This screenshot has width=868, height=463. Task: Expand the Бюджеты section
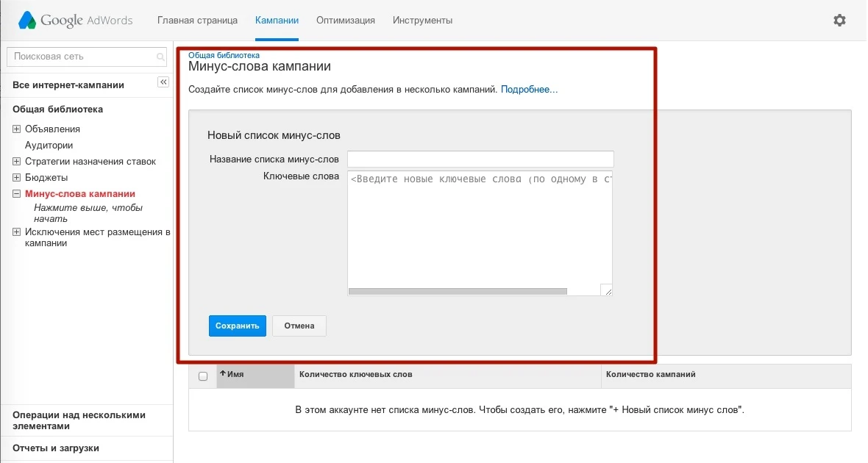coord(15,177)
